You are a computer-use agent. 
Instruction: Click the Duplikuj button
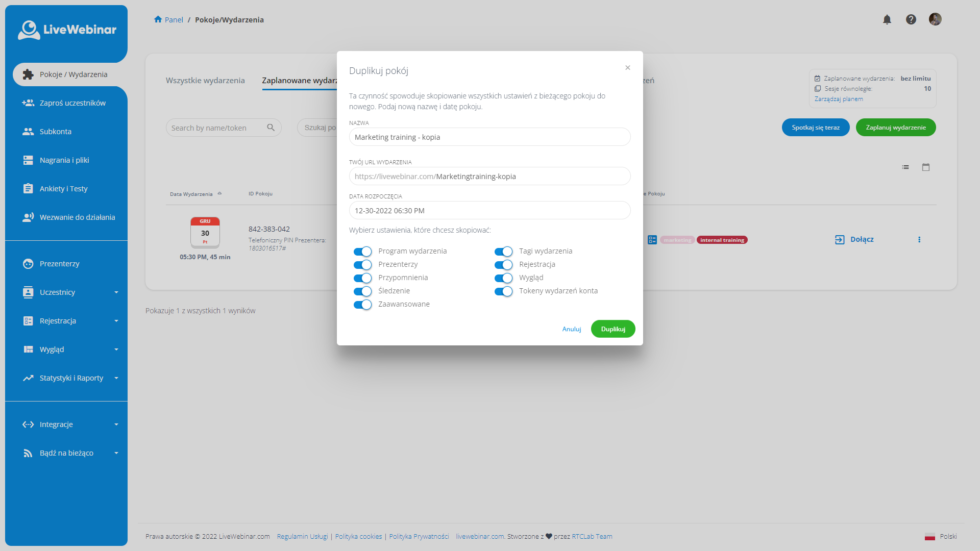[x=612, y=329]
